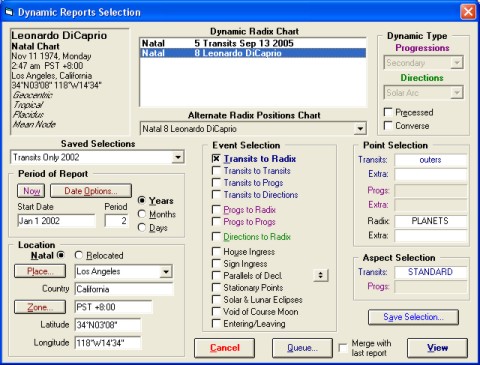Click the Now button
This screenshot has width=480, height=365.
coord(31,191)
